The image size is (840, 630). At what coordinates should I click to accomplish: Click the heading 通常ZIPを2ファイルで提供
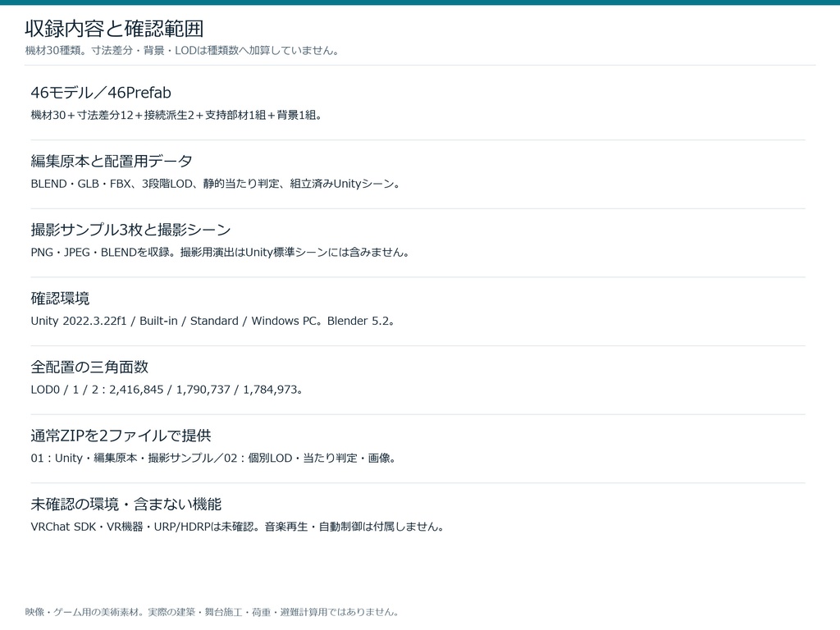click(x=121, y=436)
